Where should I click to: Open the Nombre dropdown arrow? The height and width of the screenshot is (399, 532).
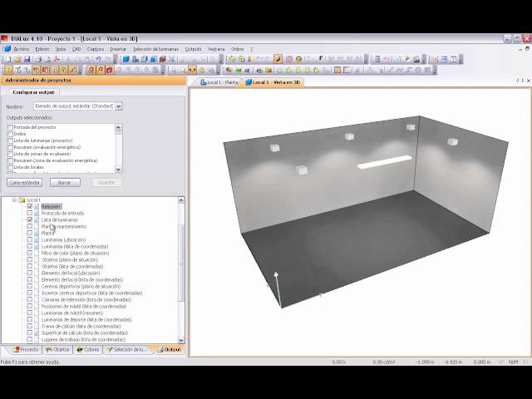tap(118, 106)
